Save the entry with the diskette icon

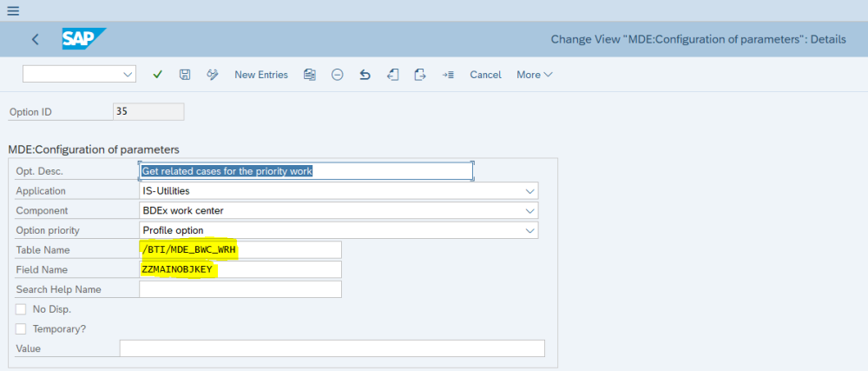tap(185, 75)
